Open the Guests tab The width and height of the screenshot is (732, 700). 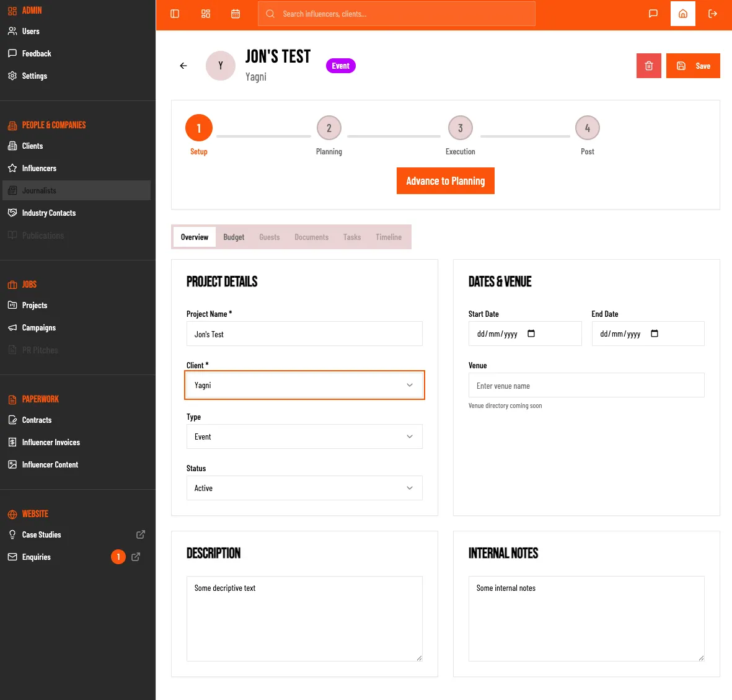[270, 237]
